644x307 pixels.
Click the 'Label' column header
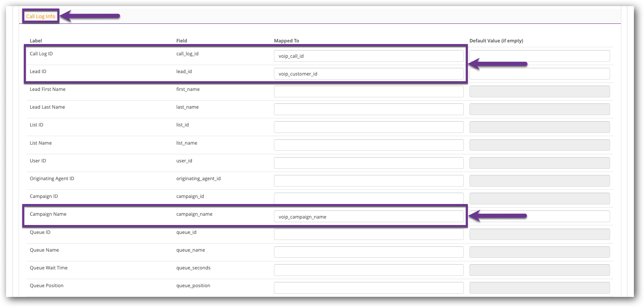pyautogui.click(x=36, y=41)
